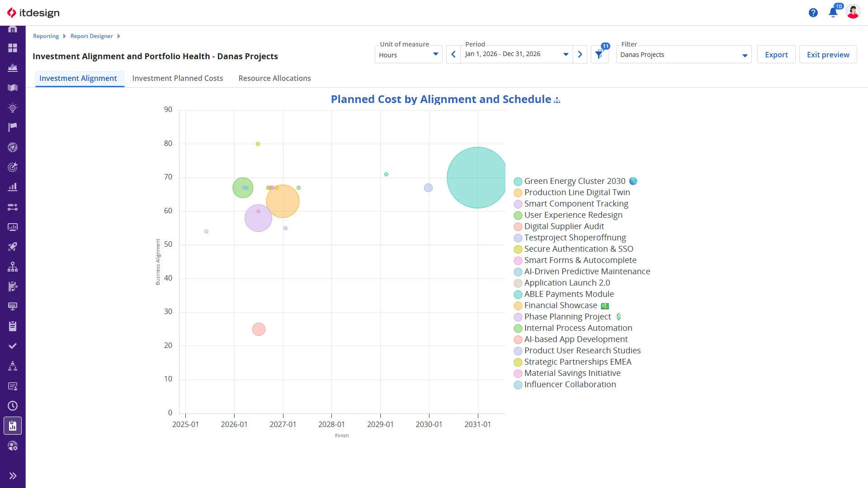Open the hierarchy tree icon in sidebar

click(13, 267)
